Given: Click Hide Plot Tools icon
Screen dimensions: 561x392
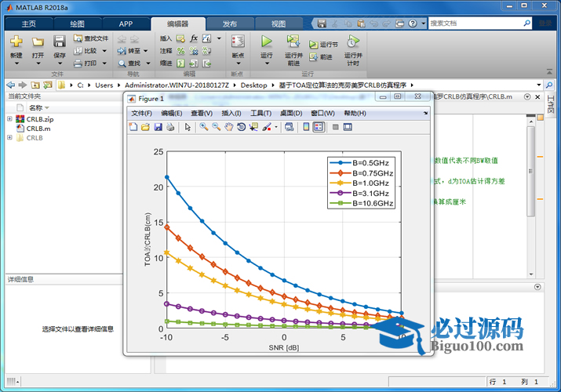Looking at the screenshot, I should click(335, 127).
